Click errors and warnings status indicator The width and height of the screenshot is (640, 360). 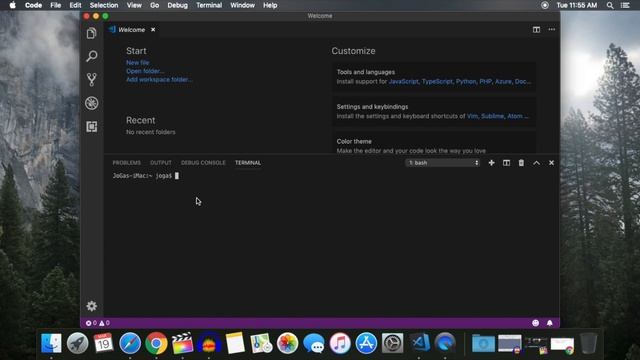[98, 323]
